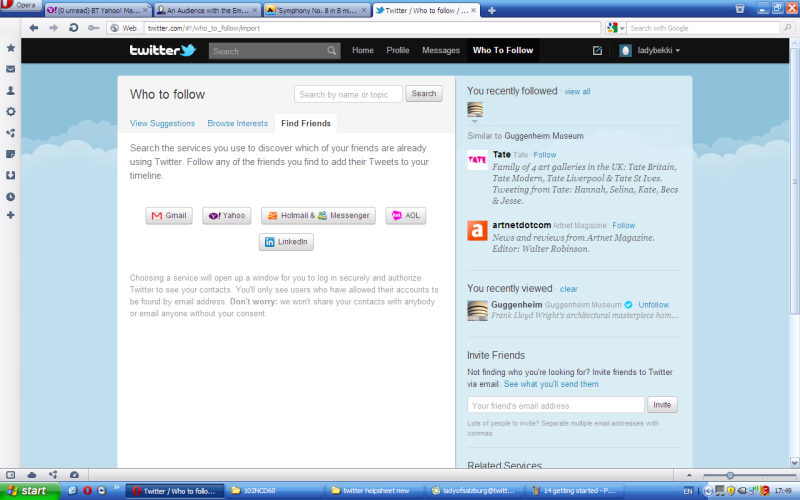Switch to View Suggestions tab

(x=162, y=123)
